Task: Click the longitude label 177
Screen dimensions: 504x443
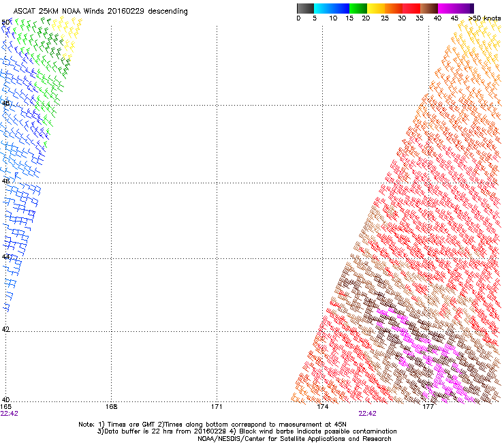Action: (428, 407)
